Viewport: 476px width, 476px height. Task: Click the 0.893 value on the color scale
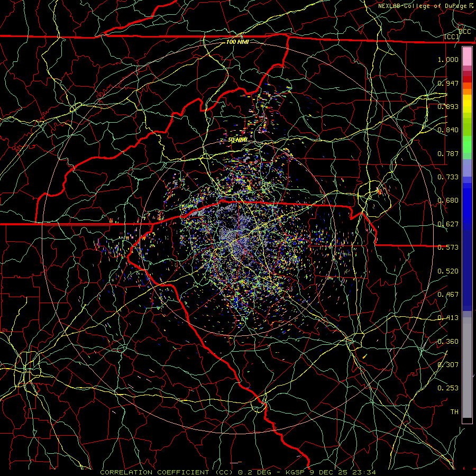tap(448, 106)
